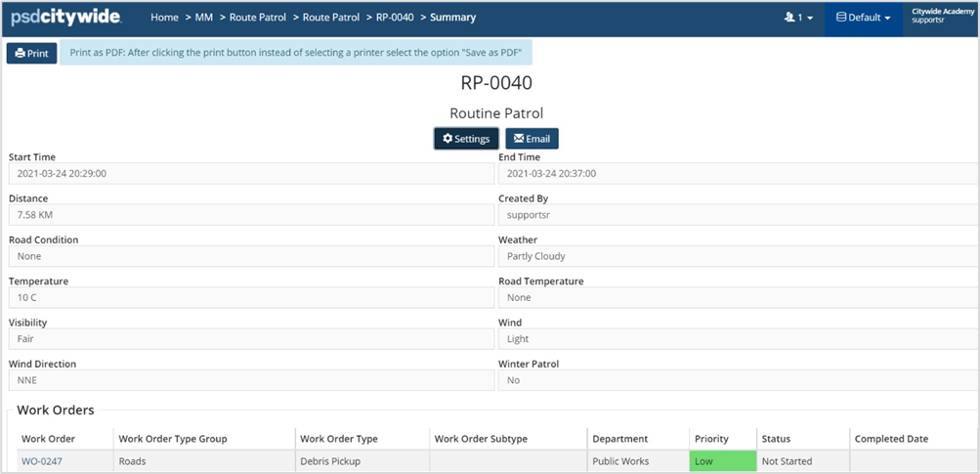The width and height of the screenshot is (980, 474).
Task: Click the Distance field 7.58 KM
Action: pos(251,215)
